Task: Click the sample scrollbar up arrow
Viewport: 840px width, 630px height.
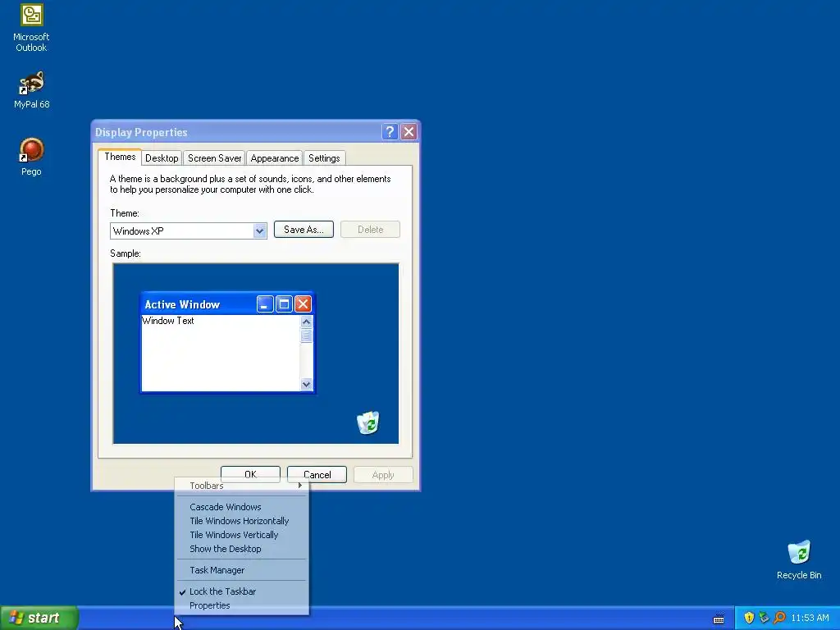Action: pos(307,322)
